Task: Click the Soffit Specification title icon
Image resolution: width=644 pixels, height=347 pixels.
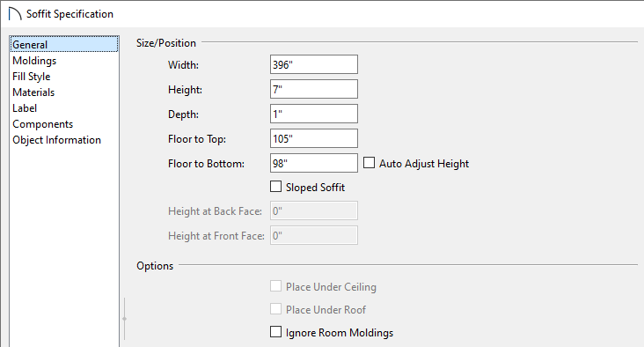Action: click(x=15, y=14)
